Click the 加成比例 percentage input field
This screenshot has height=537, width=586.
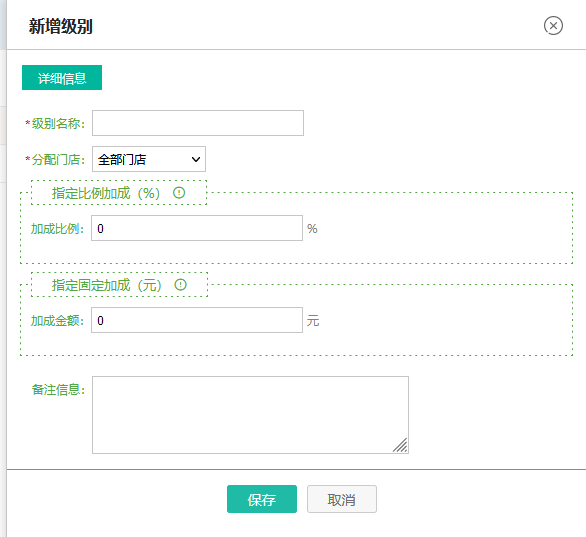point(197,228)
